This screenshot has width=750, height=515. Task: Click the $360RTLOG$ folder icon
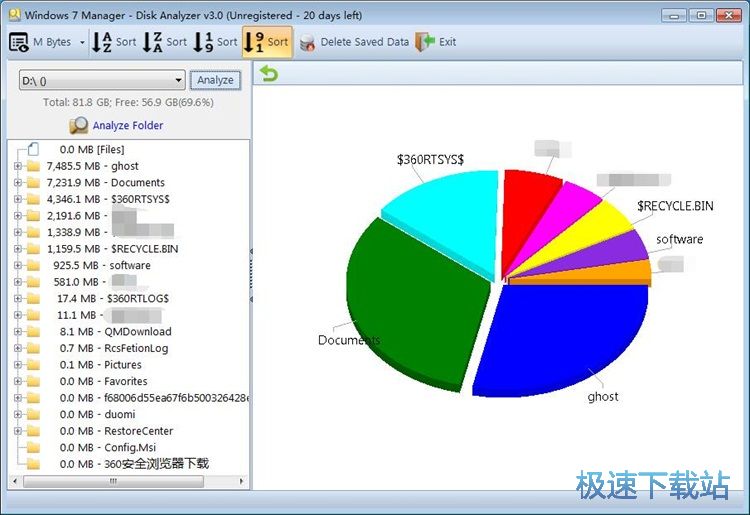pyautogui.click(x=33, y=298)
